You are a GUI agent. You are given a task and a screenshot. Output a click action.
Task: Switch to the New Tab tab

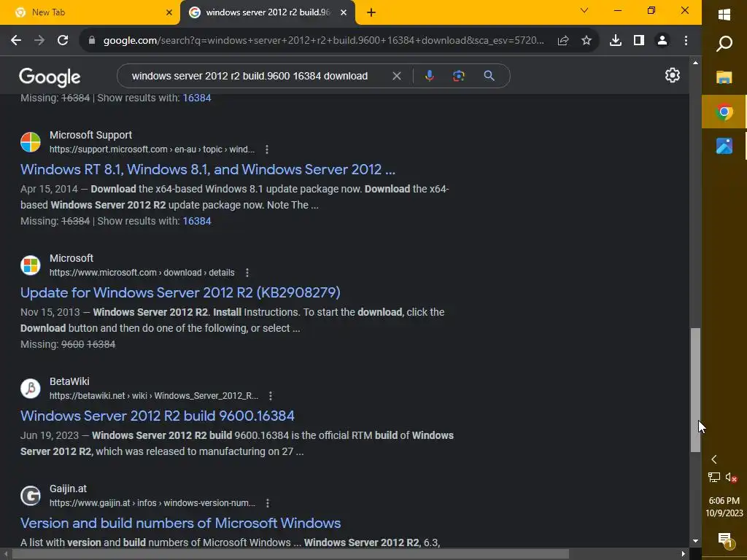(x=90, y=12)
